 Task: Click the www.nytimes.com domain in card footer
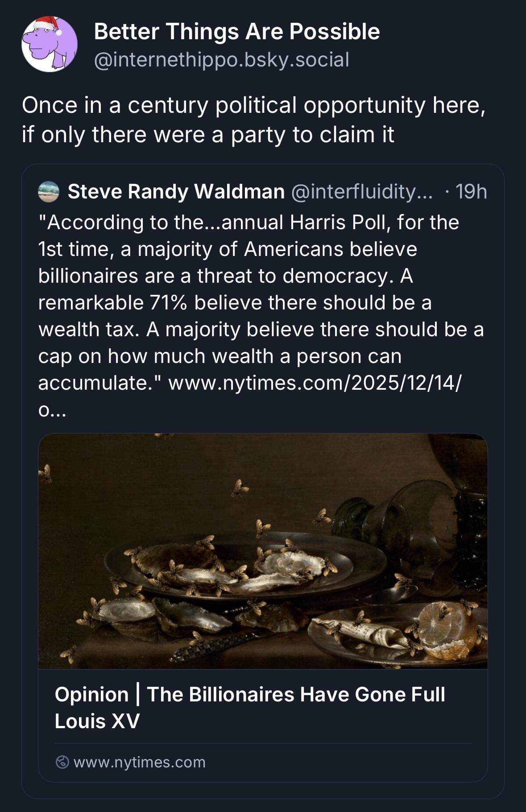tap(139, 762)
